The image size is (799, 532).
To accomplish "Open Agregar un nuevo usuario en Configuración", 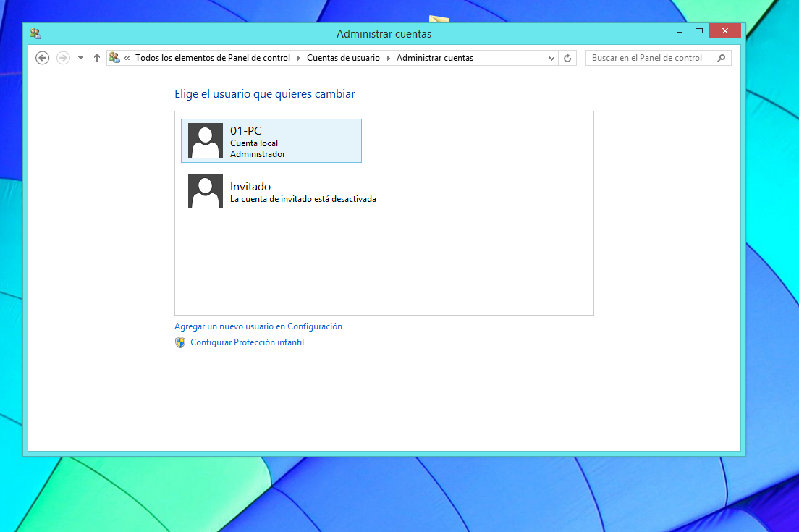I will tap(258, 326).
